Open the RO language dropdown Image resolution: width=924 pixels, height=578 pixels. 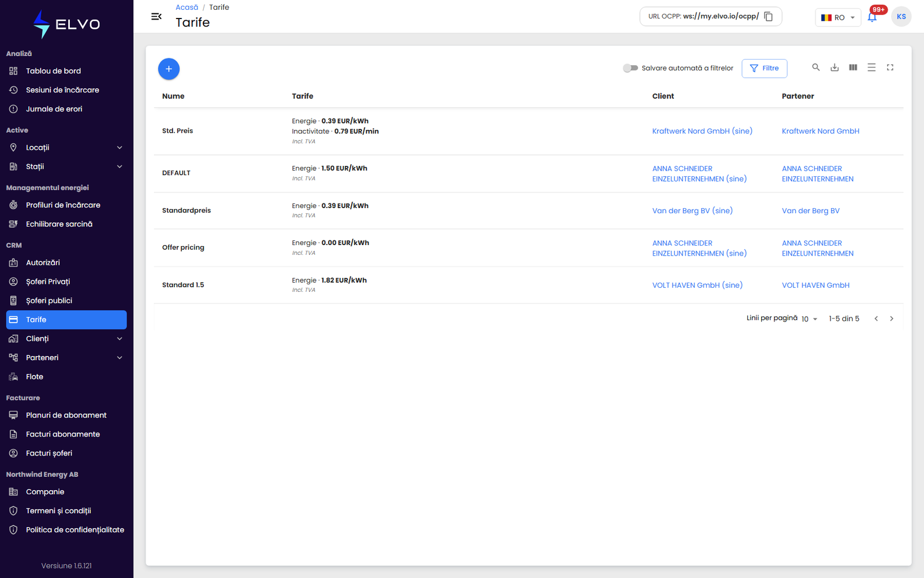click(838, 17)
